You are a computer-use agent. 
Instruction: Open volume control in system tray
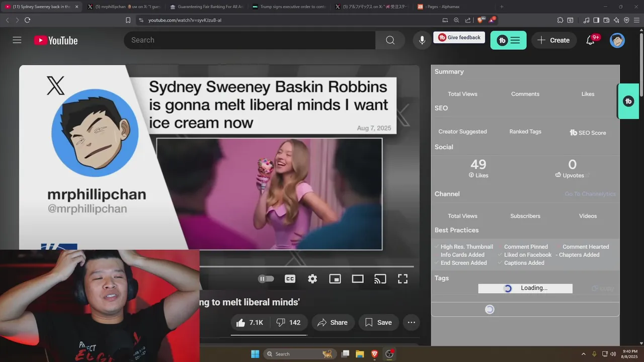(613, 354)
